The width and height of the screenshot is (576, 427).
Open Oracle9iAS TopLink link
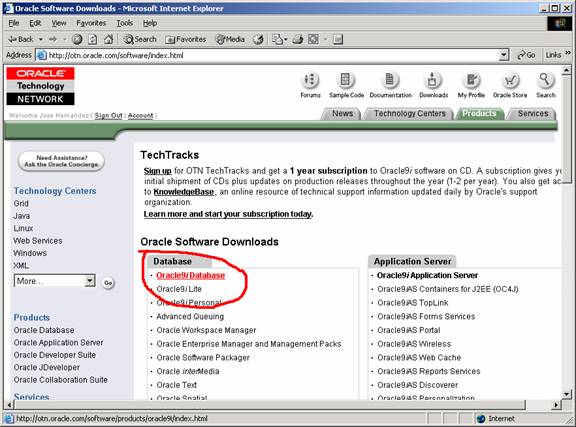tap(413, 303)
